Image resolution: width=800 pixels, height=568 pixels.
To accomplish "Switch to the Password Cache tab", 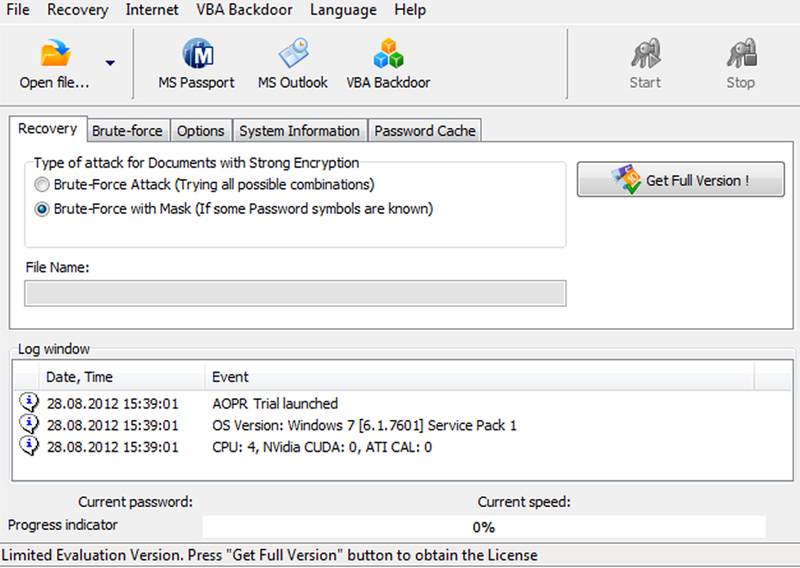I will 424,131.
